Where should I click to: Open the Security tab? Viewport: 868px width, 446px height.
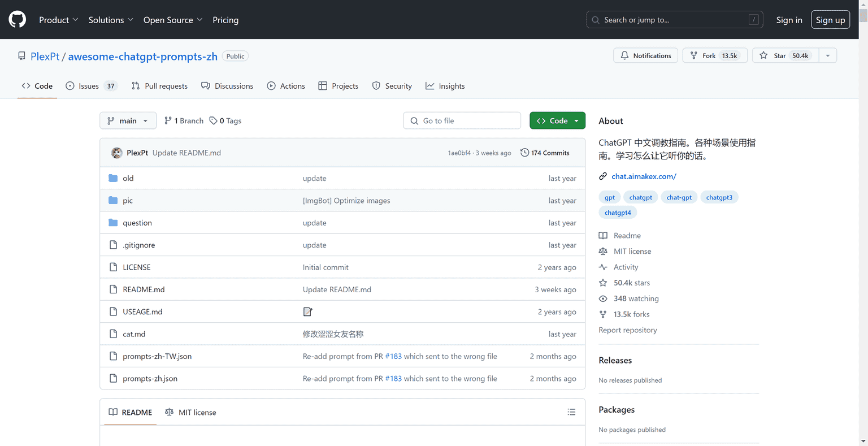(392, 86)
